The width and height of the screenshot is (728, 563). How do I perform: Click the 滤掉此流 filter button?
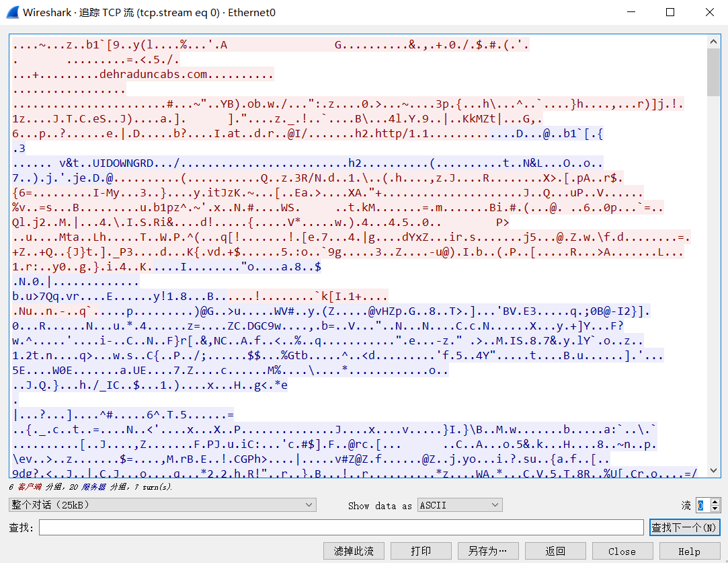pyautogui.click(x=354, y=550)
